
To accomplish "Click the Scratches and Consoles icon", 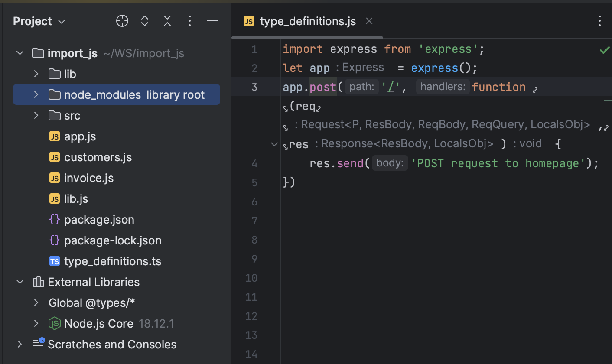I will [38, 344].
